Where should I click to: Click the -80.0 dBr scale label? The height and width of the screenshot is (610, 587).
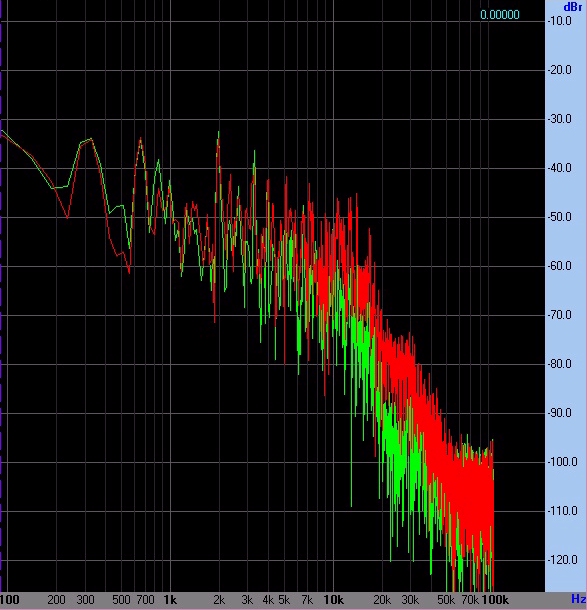pos(559,364)
